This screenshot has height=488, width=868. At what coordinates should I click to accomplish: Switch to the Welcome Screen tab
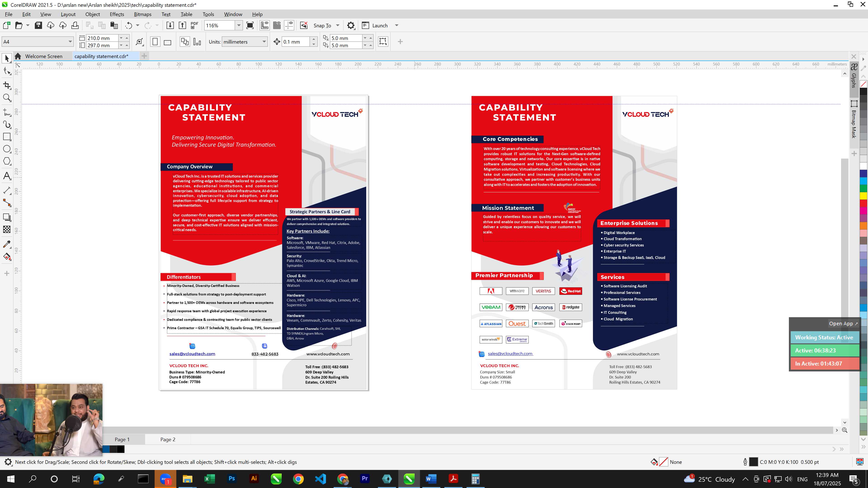pos(43,56)
